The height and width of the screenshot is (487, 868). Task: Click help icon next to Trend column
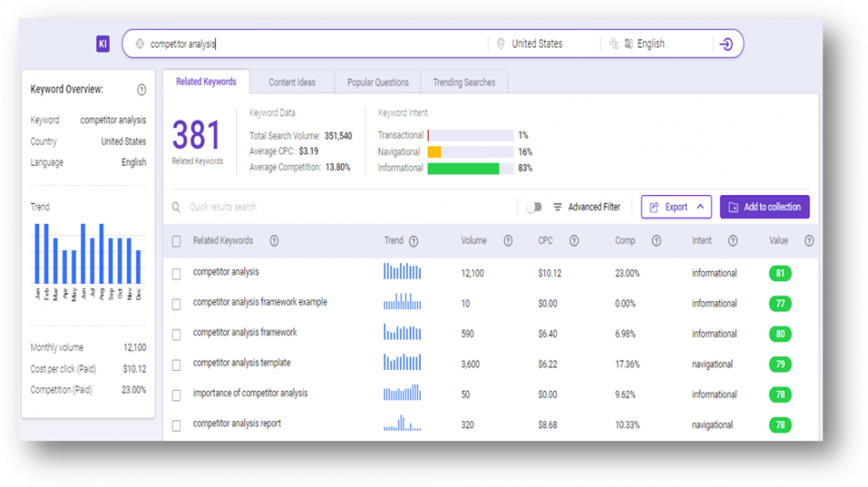[413, 241]
